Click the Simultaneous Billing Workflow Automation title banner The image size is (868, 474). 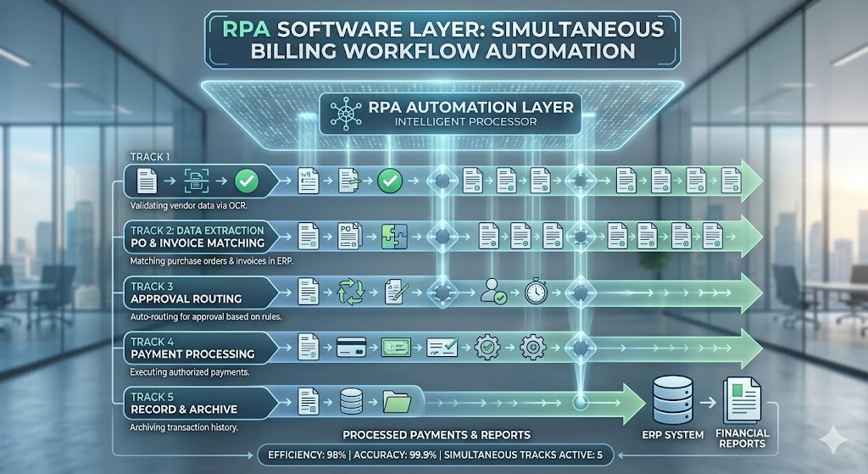(442, 40)
